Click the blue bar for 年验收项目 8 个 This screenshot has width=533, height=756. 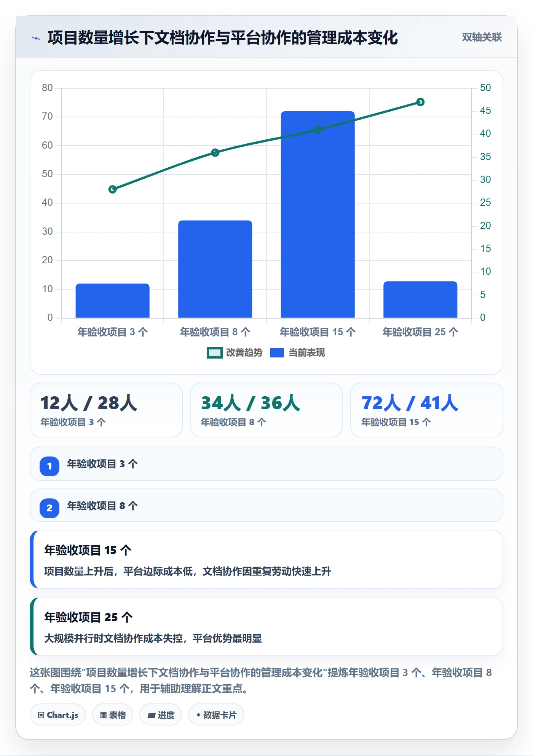coord(215,269)
